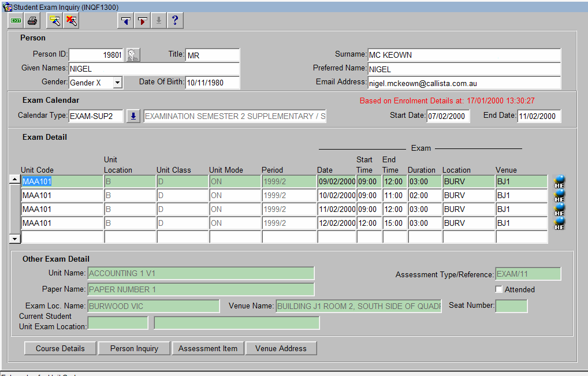
Task: Open Person Inquiry
Action: tap(134, 348)
